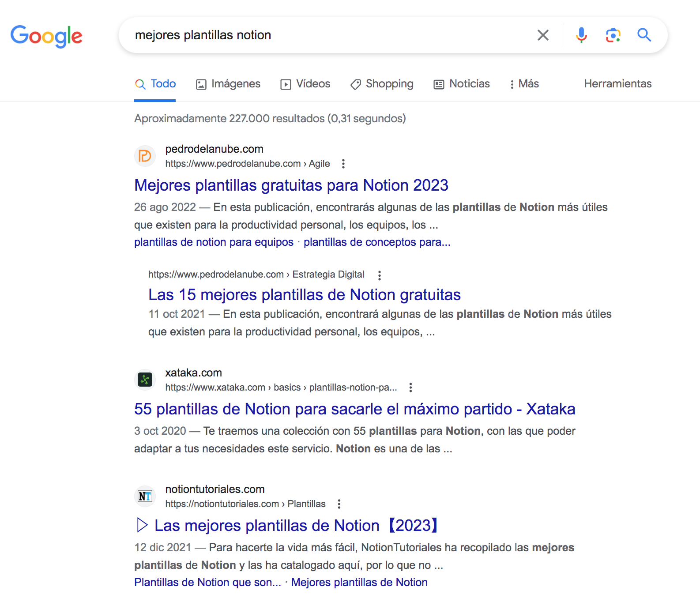The width and height of the screenshot is (700, 602).
Task: Expand the Más search options menu
Action: click(x=524, y=84)
